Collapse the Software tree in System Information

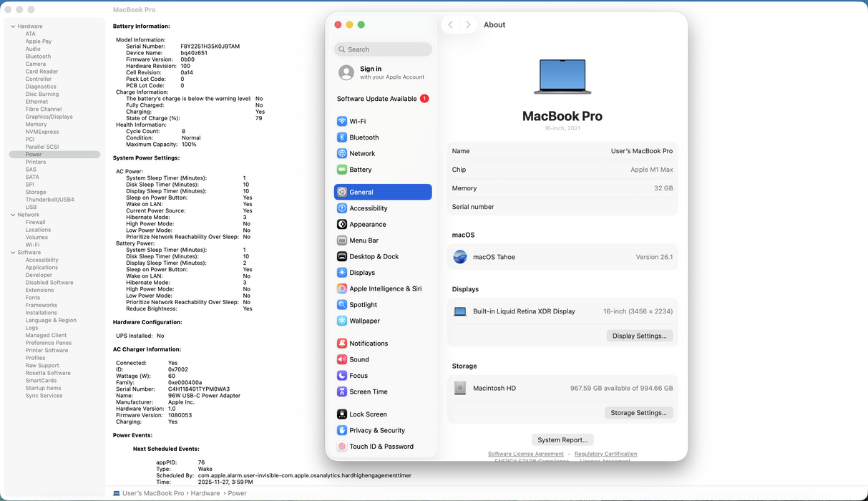coord(12,253)
